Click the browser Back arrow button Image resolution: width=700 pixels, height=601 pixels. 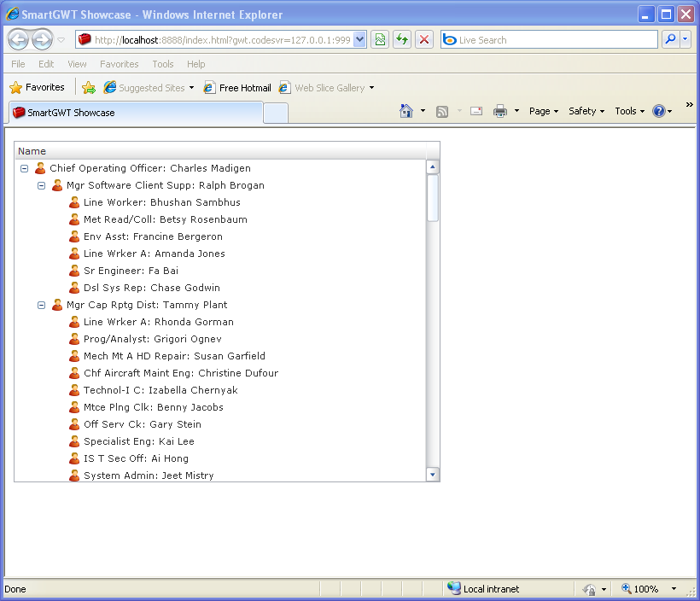(18, 40)
